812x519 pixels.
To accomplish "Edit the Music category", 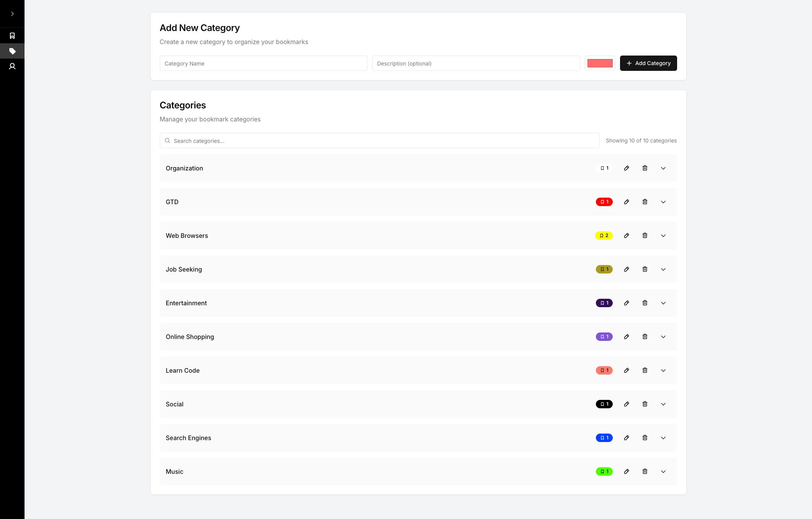I will (627, 472).
